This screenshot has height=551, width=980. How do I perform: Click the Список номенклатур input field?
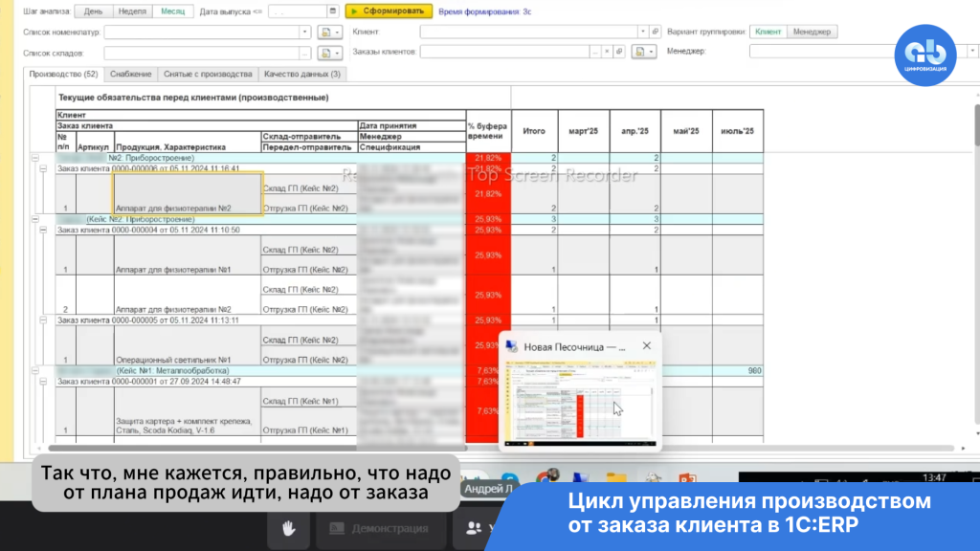(x=201, y=32)
